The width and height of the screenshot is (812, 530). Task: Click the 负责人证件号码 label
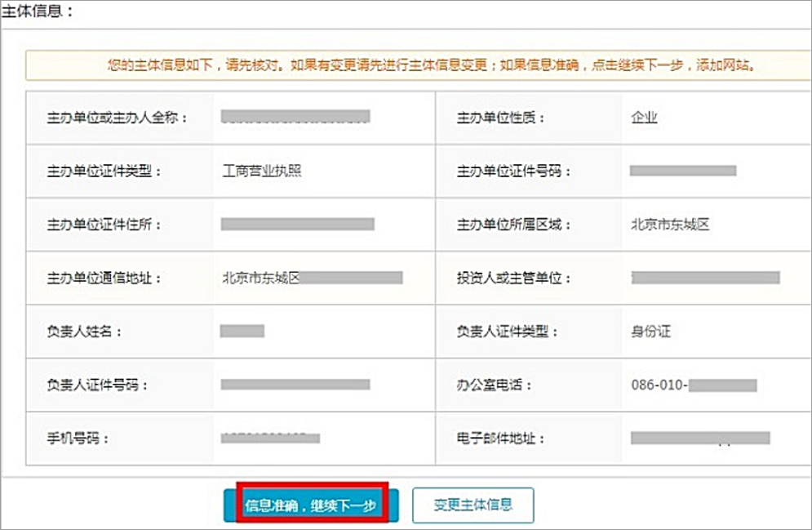click(x=98, y=385)
